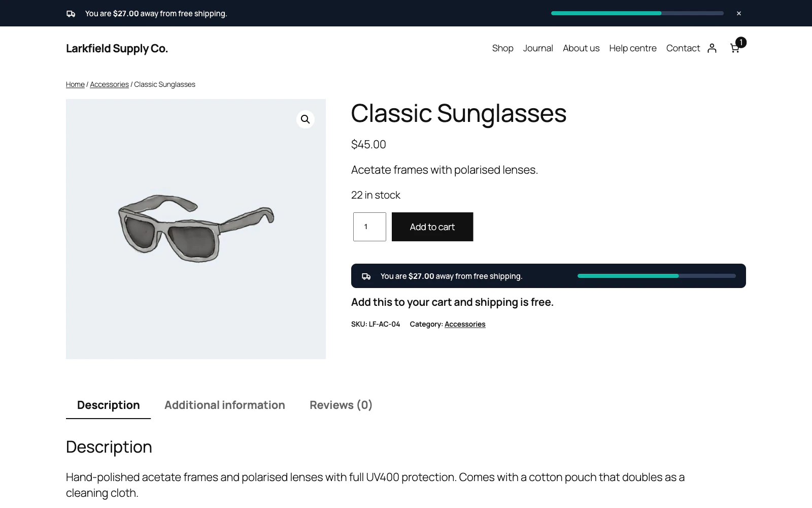Click the Larkfield Supply Co. logo
This screenshot has width=812, height=508.
[117, 48]
